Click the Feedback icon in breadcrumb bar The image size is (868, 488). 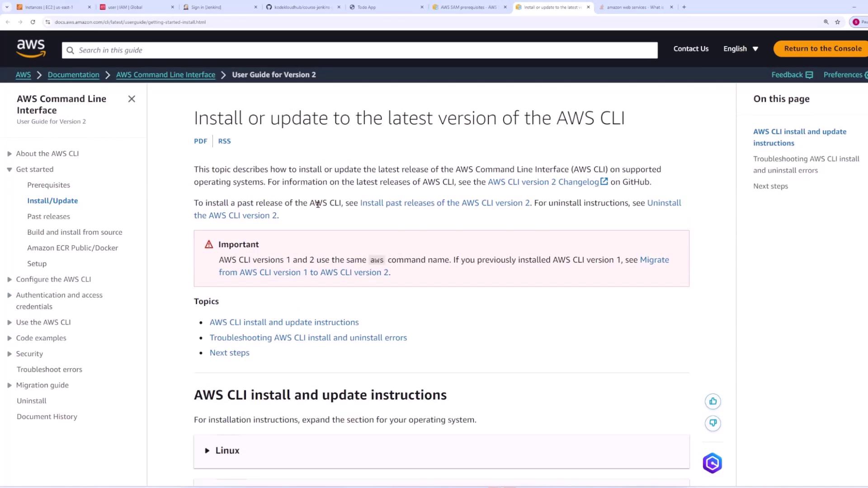coord(809,75)
